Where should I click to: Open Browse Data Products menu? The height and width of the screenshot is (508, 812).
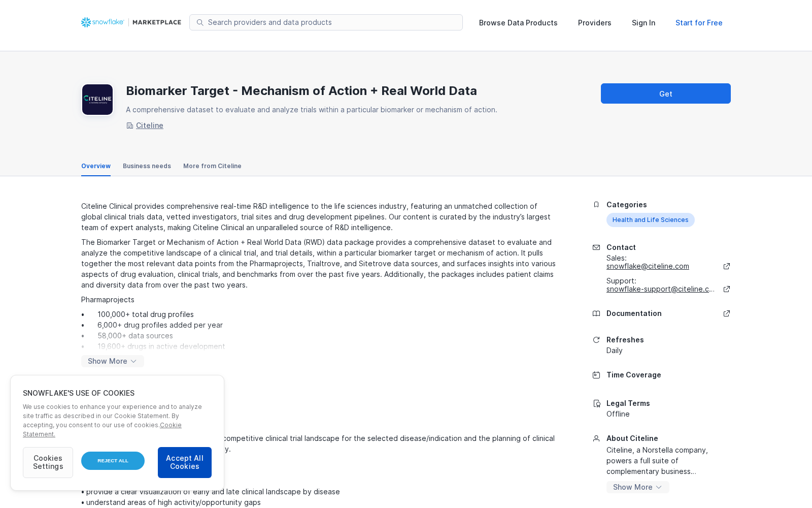(x=518, y=23)
